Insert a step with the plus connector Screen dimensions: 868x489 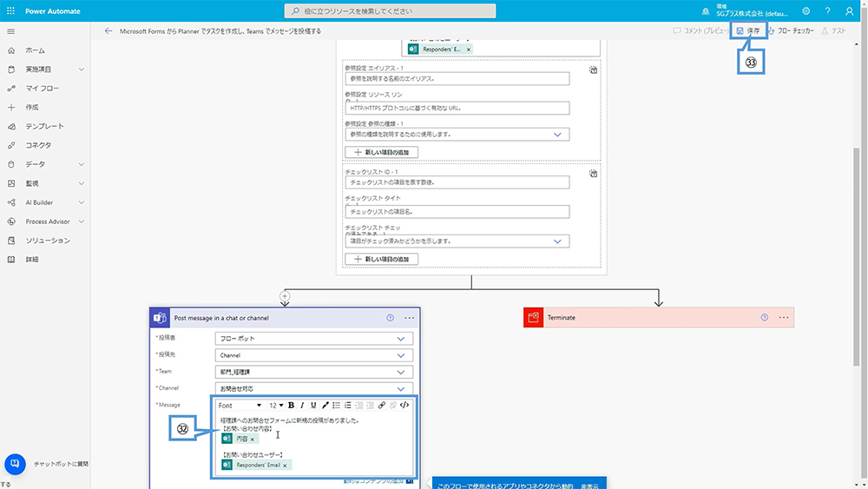tap(285, 296)
